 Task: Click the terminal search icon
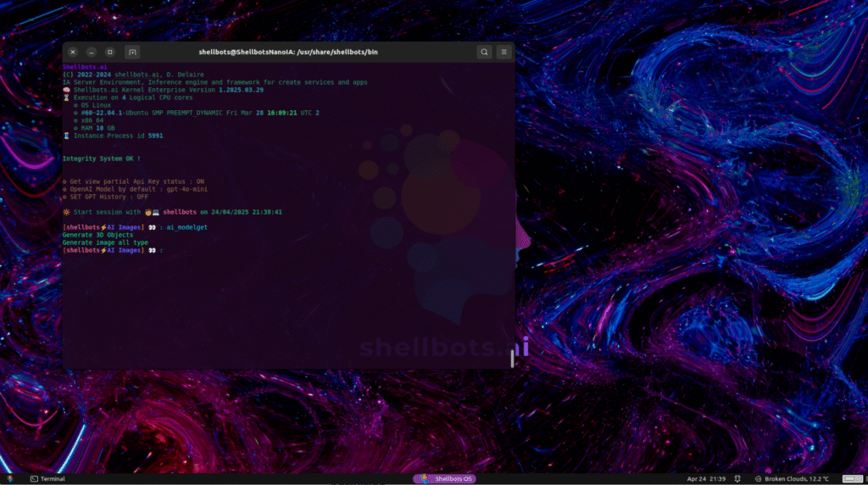[x=484, y=52]
